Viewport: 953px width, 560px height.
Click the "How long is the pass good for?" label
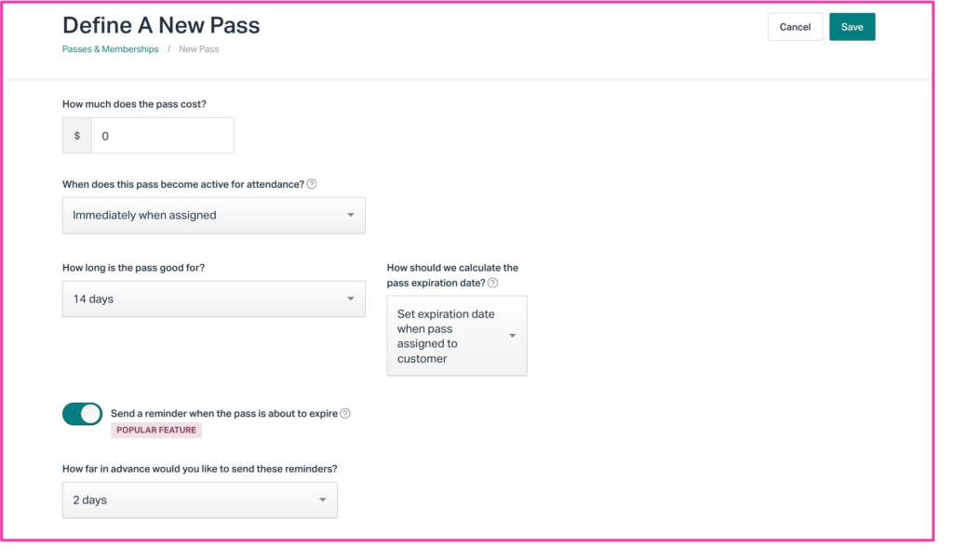[x=133, y=268]
